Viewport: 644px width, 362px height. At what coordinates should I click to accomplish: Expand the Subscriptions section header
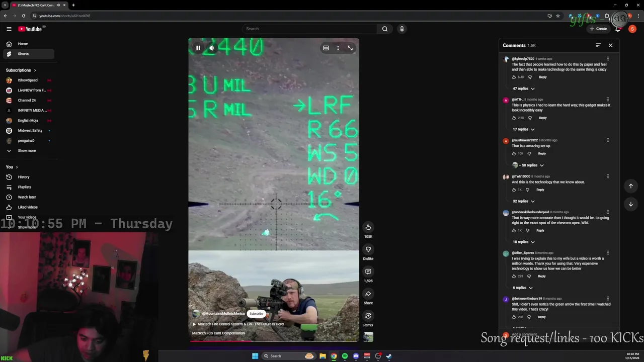(x=21, y=70)
